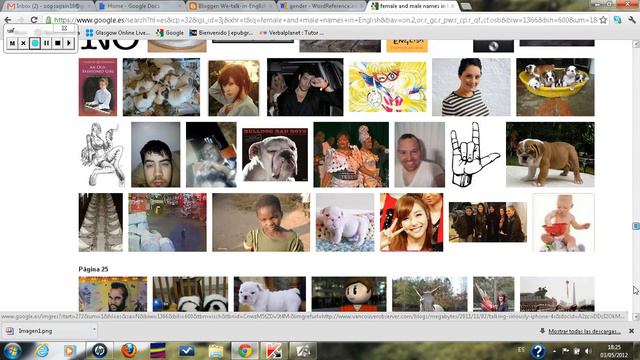Open the smiling girl peace sign image

[x=411, y=222]
